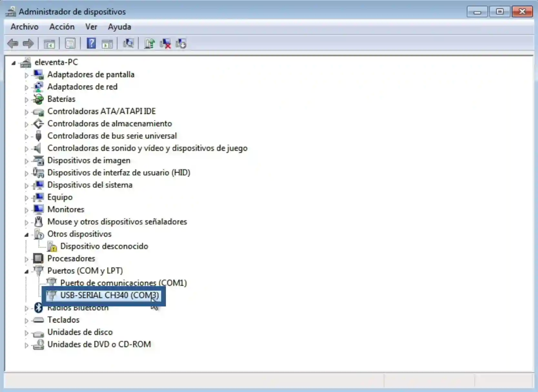This screenshot has height=392, width=538.
Task: Select Dispositivo desconocido with warning icon
Action: pos(103,246)
